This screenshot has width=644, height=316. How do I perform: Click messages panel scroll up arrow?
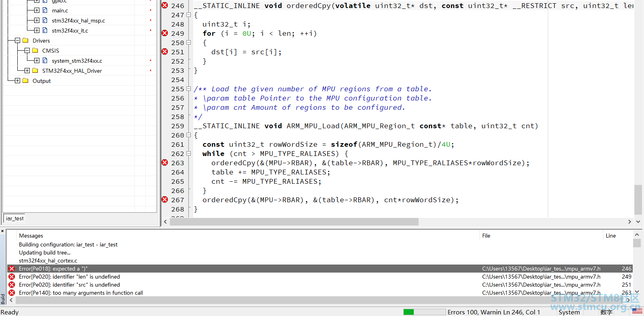tap(637, 235)
